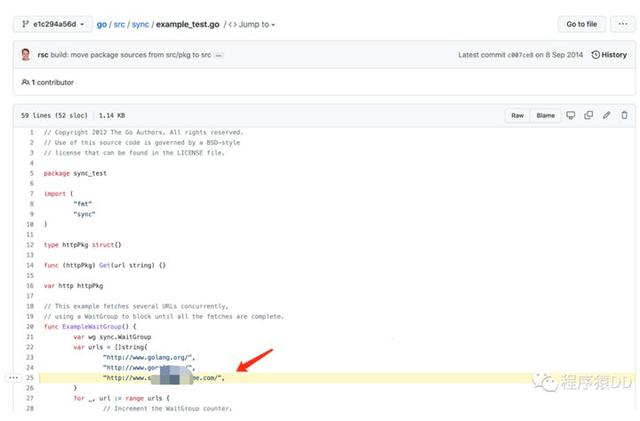Open the more options ellipsis menu

coord(623,24)
